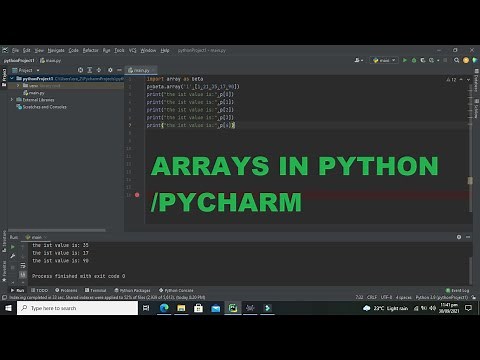Viewport: 480px width, 360px height.
Task: Click the green Run button in top toolbar
Action: [405, 60]
